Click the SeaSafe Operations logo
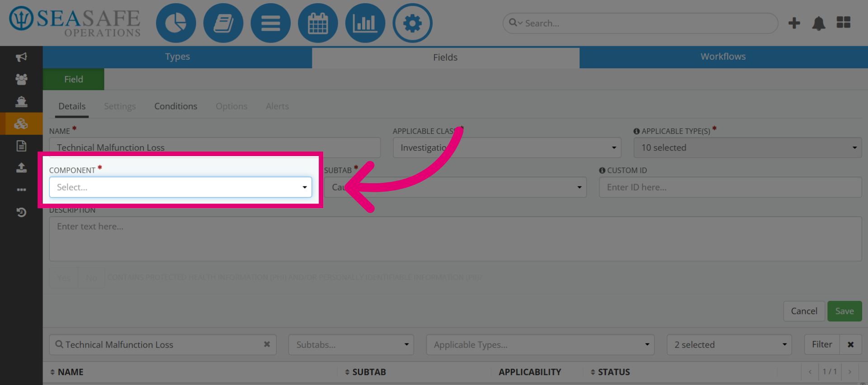 (75, 22)
